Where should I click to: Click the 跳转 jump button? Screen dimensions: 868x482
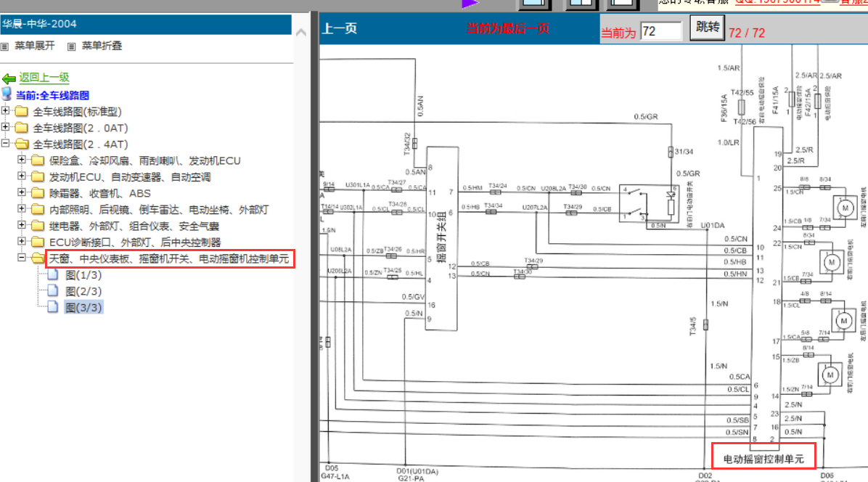[x=707, y=27]
